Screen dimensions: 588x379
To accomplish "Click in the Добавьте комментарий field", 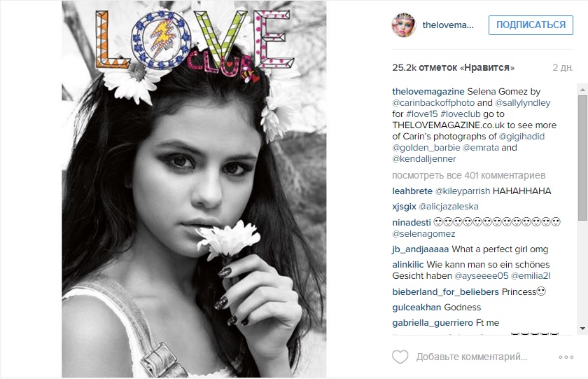I will coord(472,357).
